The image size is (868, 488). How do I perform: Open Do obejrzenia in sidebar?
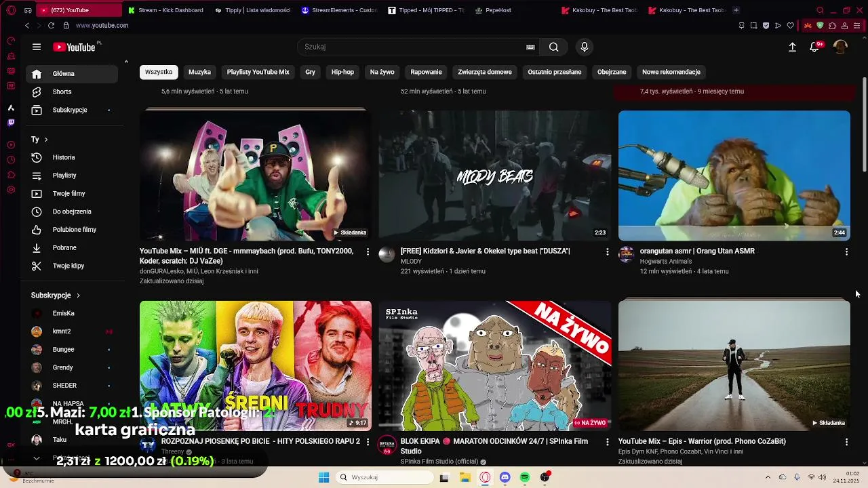(x=72, y=211)
